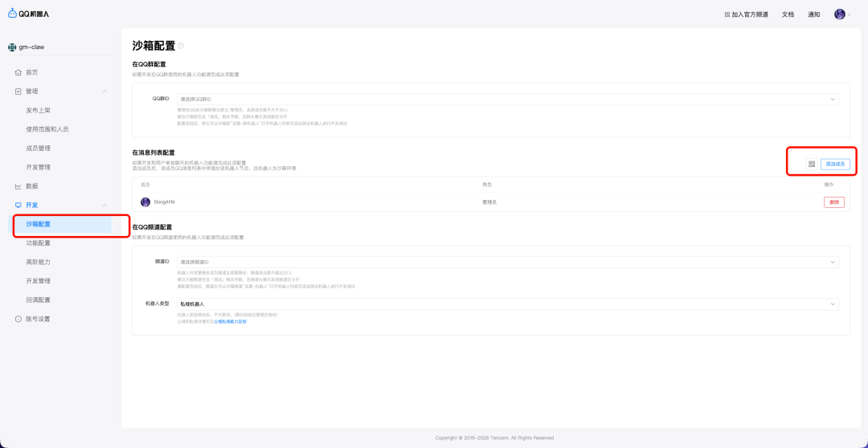Collapse the 开发 sidebar section chevron
This screenshot has height=448, width=868.
coord(105,206)
